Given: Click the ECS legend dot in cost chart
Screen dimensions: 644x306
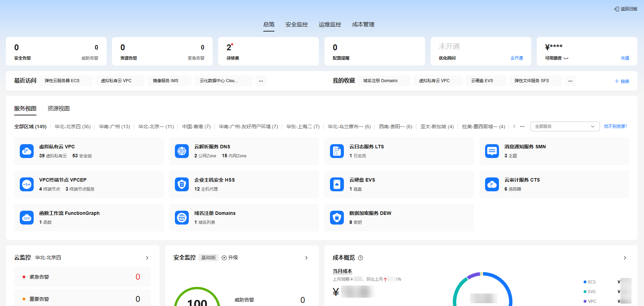Looking at the screenshot, I should pos(585,282).
